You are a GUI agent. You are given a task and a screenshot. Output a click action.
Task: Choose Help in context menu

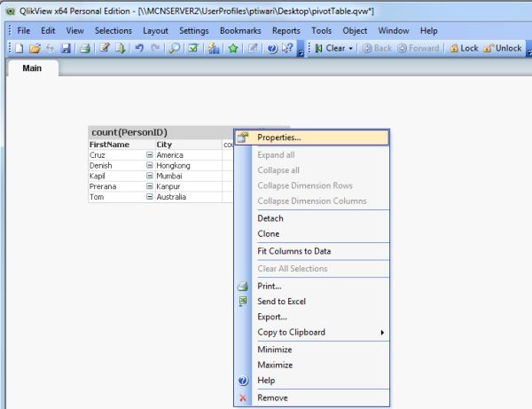click(312, 381)
